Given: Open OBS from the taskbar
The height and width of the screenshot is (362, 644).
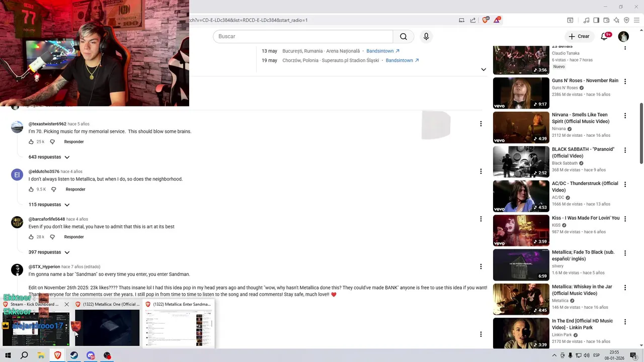Looking at the screenshot, I should 107,355.
